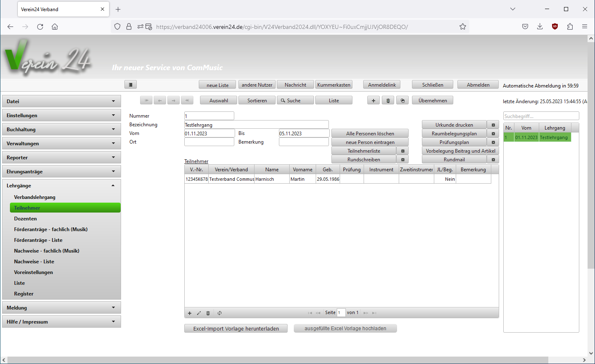This screenshot has height=364, width=595.
Task: Collapse the Lehrgänge menu section
Action: 62,185
